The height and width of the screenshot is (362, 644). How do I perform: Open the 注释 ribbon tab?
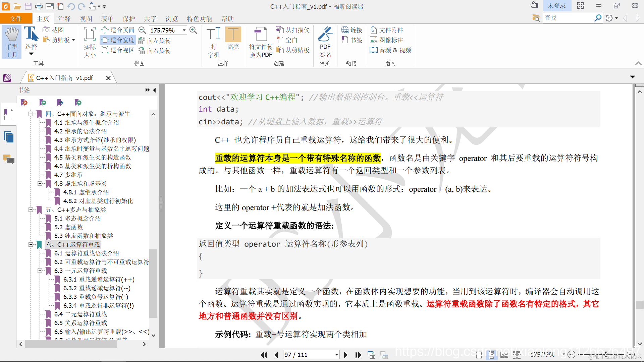[64, 19]
